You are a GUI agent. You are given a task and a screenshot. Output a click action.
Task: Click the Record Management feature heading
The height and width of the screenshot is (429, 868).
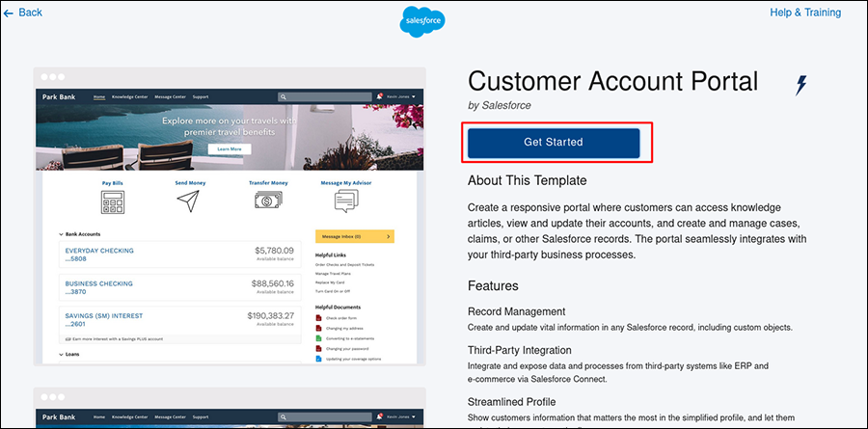[x=517, y=311]
